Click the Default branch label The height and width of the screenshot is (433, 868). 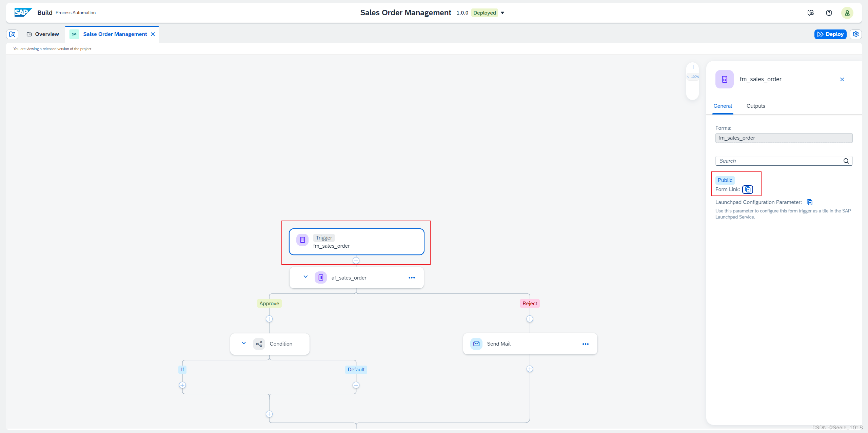tap(356, 370)
